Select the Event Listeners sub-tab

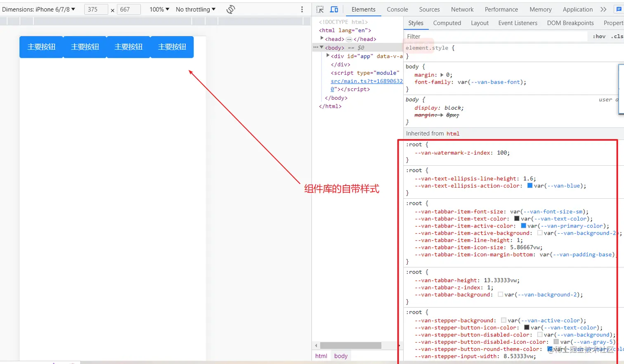click(x=518, y=23)
